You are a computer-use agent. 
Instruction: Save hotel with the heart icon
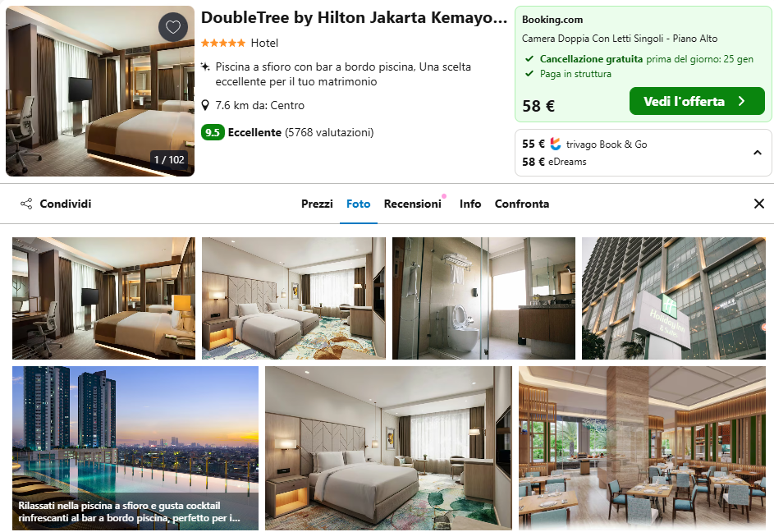(172, 26)
